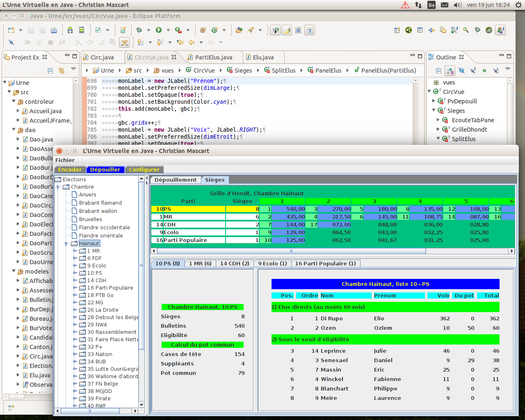525x420 pixels.
Task: Click the red error triangle in top panel
Action: pyautogui.click(x=405, y=5)
